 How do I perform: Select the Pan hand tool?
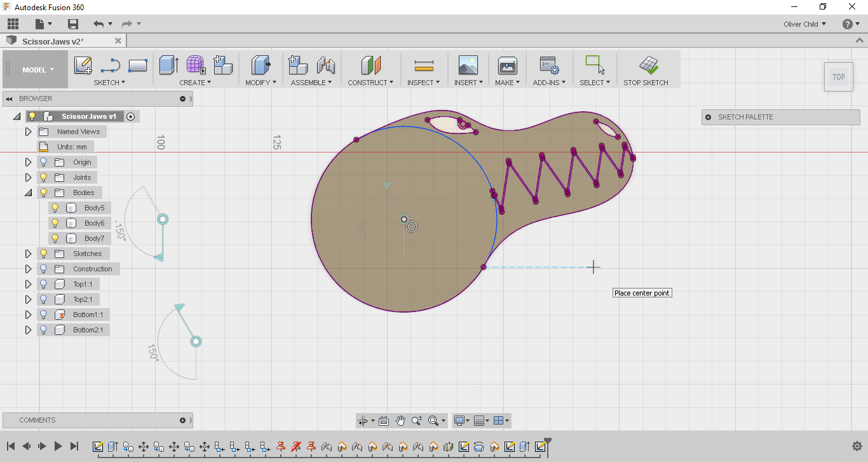click(400, 421)
